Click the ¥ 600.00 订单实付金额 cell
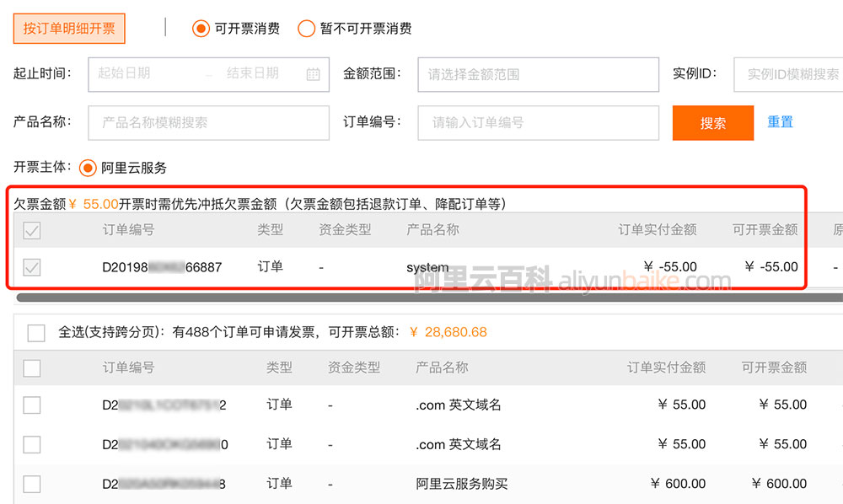 pyautogui.click(x=678, y=484)
